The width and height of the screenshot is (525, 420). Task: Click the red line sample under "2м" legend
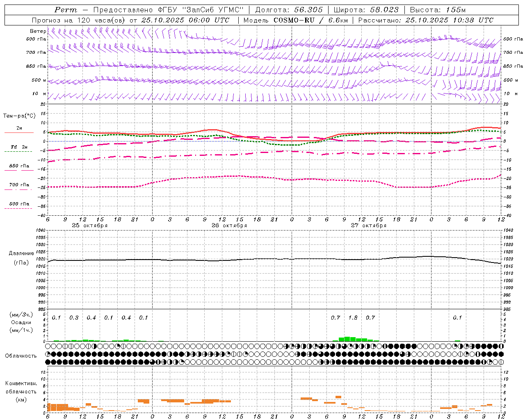[x=19, y=133]
